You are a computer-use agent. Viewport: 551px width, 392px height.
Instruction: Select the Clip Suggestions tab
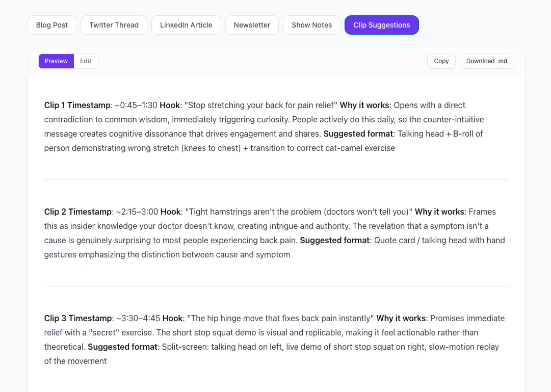coord(381,25)
